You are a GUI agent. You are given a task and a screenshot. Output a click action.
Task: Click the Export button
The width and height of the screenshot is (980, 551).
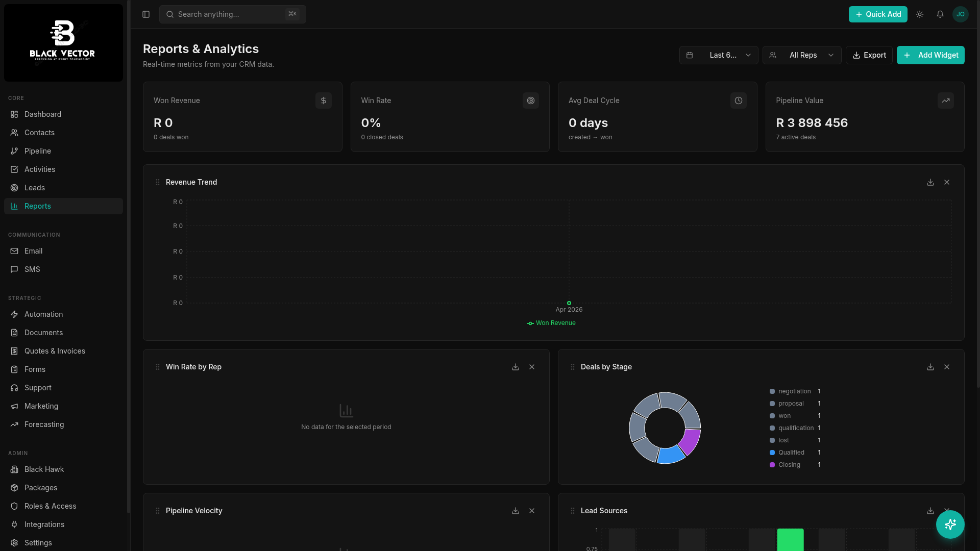click(x=869, y=55)
